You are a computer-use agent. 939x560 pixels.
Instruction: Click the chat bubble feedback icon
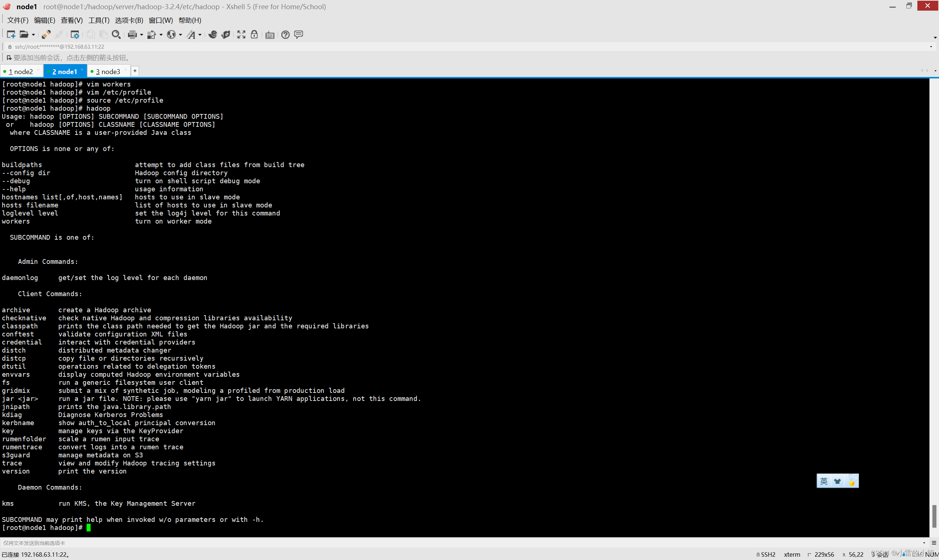click(299, 35)
